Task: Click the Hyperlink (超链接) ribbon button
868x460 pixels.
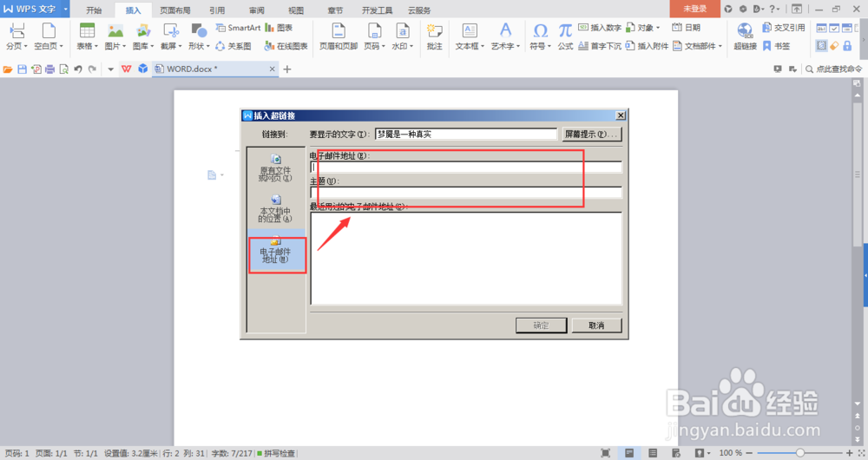Action: (x=745, y=36)
